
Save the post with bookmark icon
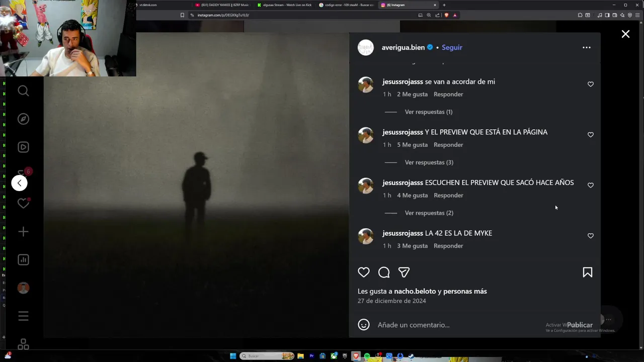587,273
